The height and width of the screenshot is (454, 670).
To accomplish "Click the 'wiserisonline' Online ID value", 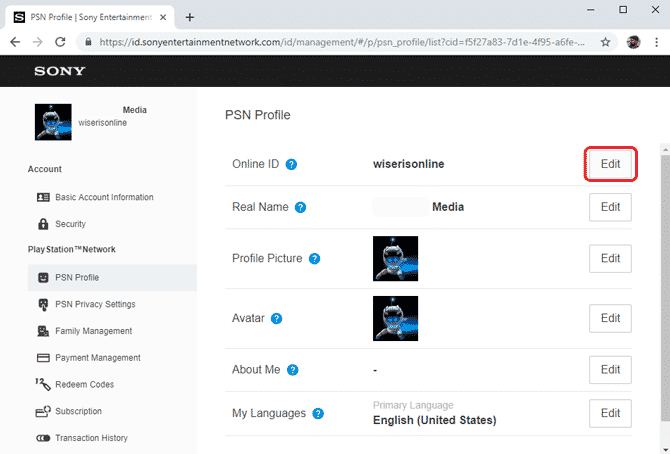I will (x=408, y=164).
